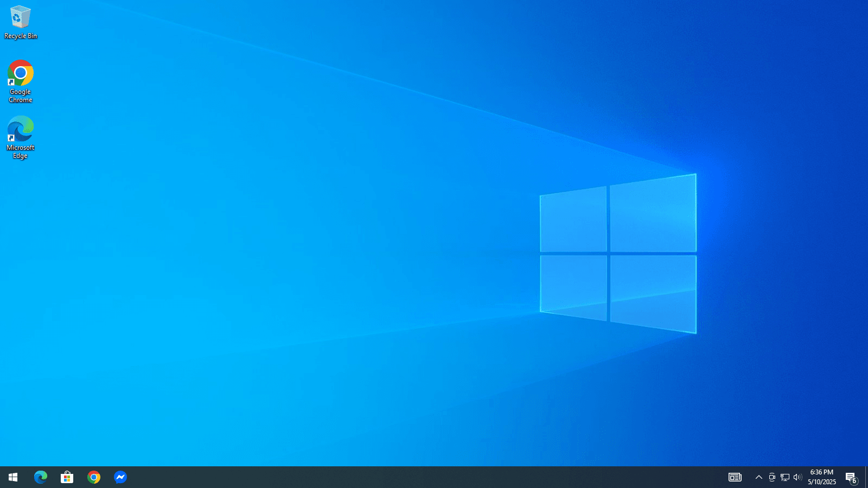The height and width of the screenshot is (488, 868).
Task: Open the volume speaker control
Action: (797, 477)
